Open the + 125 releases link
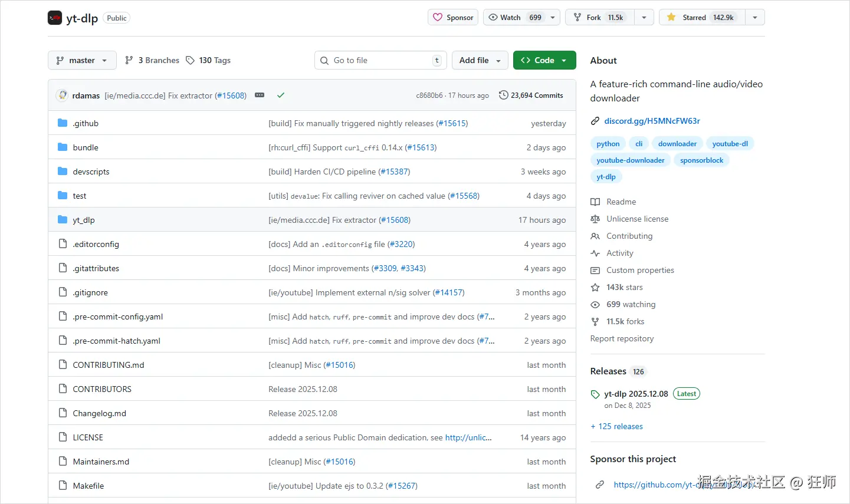The image size is (850, 504). point(617,426)
